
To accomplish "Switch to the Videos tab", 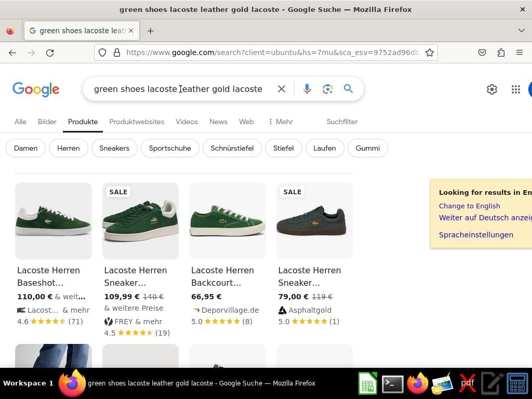I will [x=187, y=122].
